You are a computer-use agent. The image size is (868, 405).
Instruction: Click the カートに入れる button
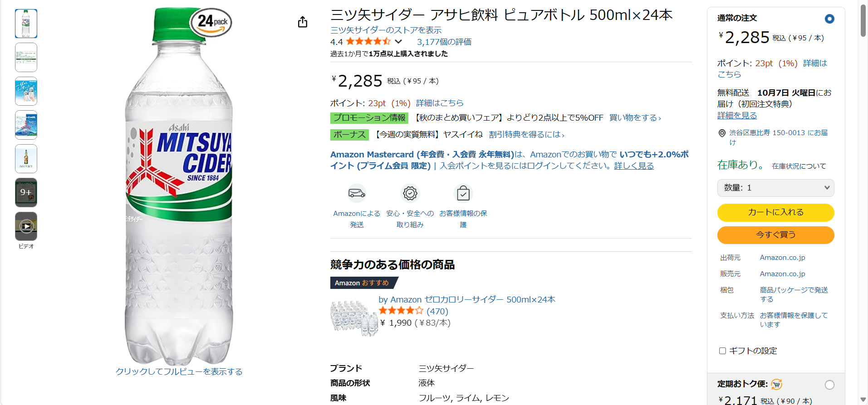coord(775,212)
